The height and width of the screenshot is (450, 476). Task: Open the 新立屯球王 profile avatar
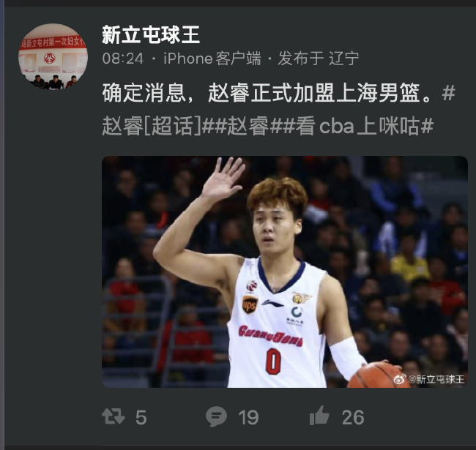pos(53,57)
